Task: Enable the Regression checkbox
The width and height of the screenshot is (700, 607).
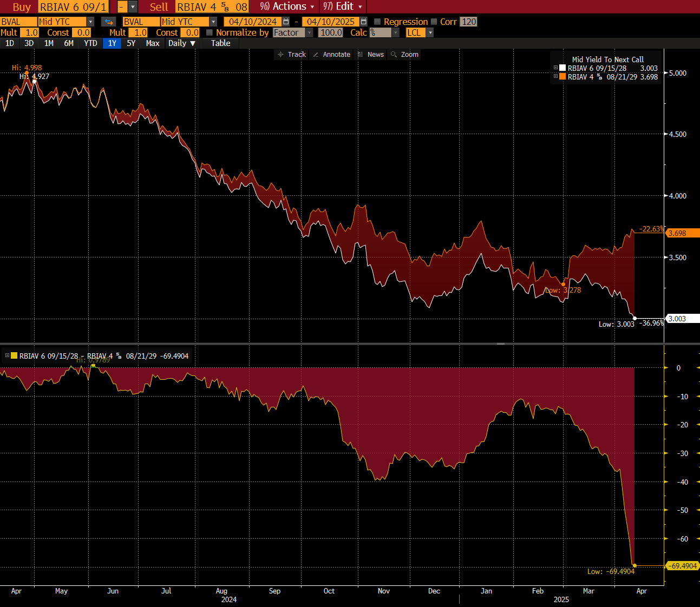Action: pyautogui.click(x=378, y=22)
